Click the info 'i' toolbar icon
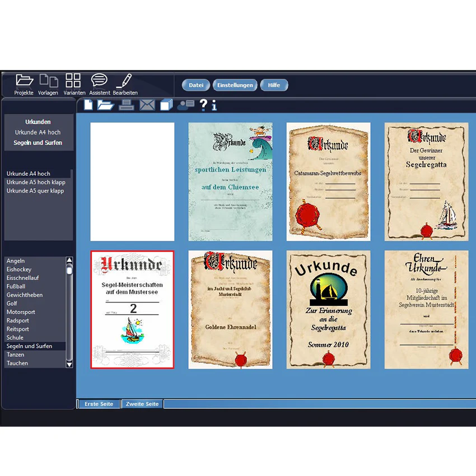 (214, 105)
